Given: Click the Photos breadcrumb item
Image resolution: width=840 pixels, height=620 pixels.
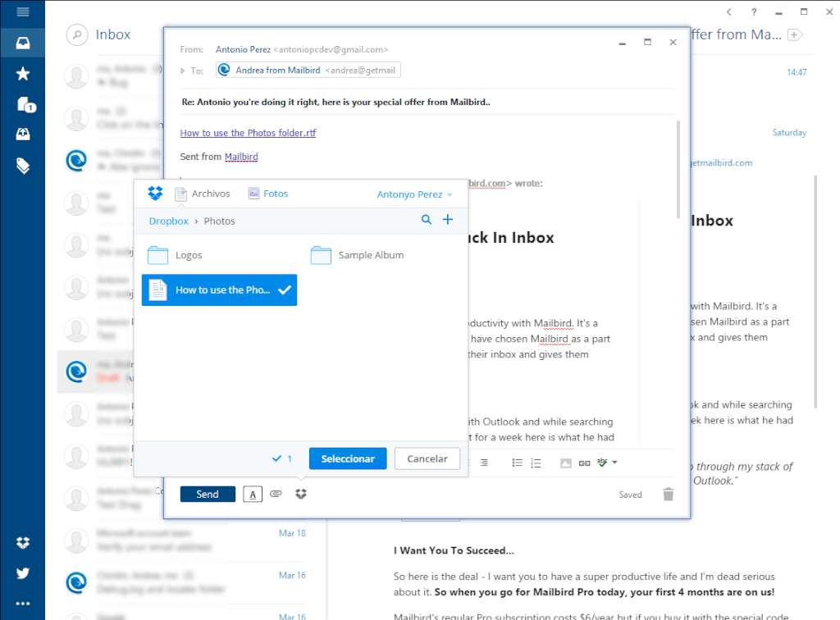Looking at the screenshot, I should coord(219,221).
